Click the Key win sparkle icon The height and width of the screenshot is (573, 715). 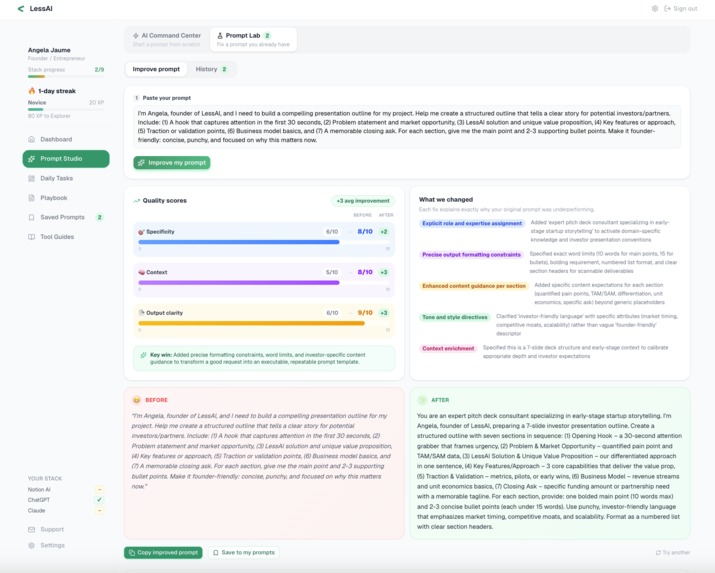click(x=143, y=355)
